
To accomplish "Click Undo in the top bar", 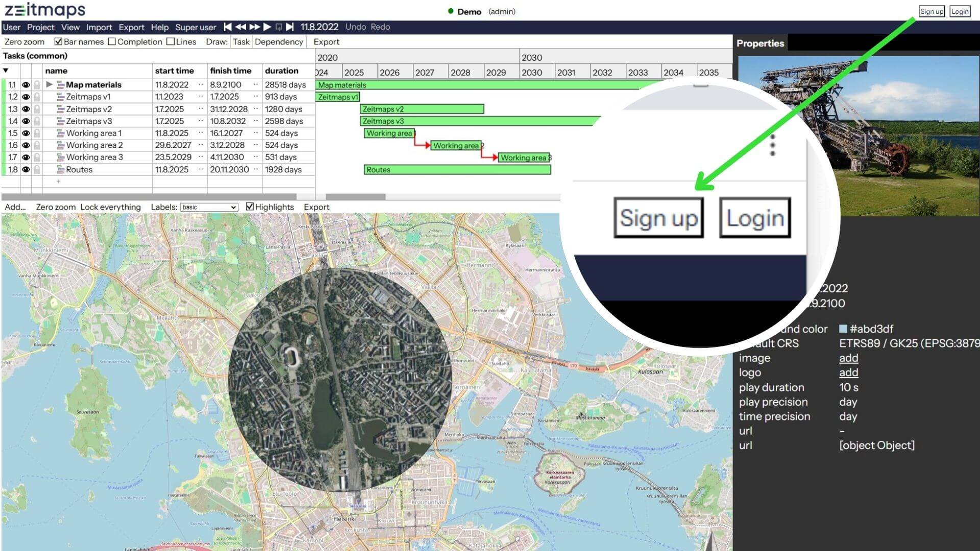I will click(356, 27).
